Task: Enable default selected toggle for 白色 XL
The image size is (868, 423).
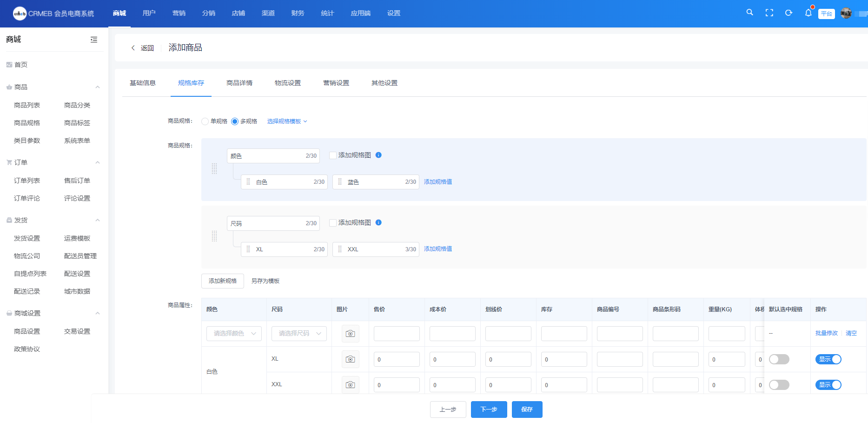Action: [x=779, y=359]
